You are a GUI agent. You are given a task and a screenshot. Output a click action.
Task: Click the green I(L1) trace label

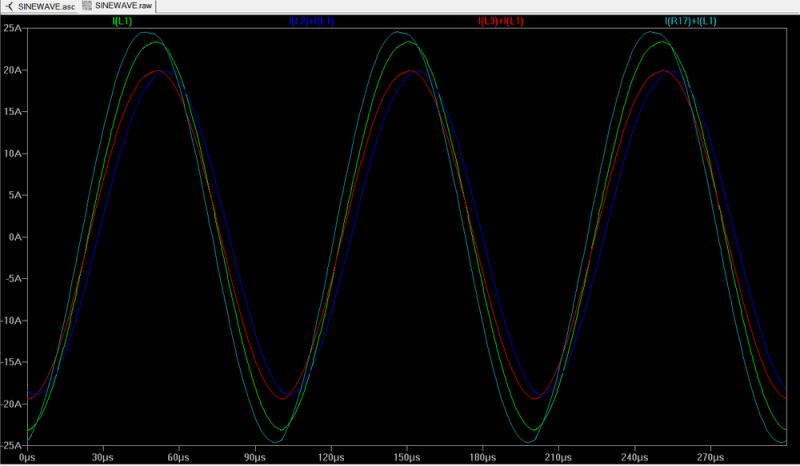click(x=123, y=21)
